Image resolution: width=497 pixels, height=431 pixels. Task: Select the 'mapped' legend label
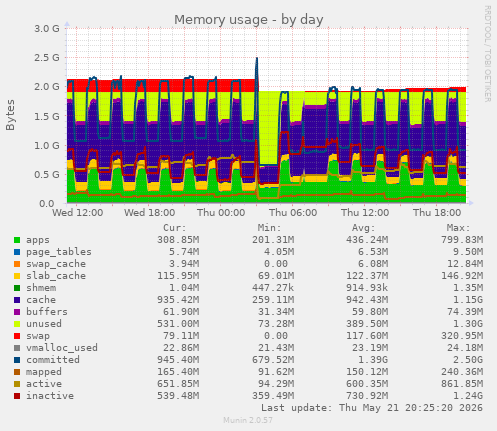point(44,372)
